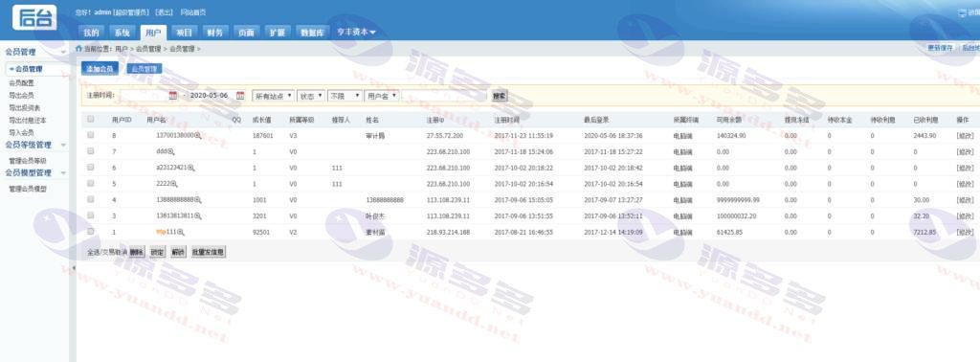Open the 所有站点 site dropdown
The height and width of the screenshot is (362, 980).
coord(273,96)
